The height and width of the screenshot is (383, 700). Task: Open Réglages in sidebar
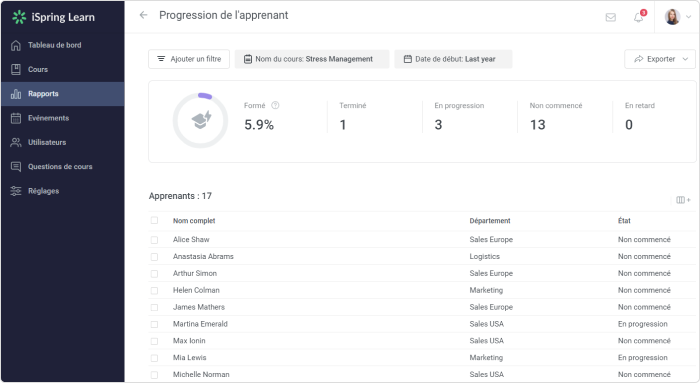[62, 191]
